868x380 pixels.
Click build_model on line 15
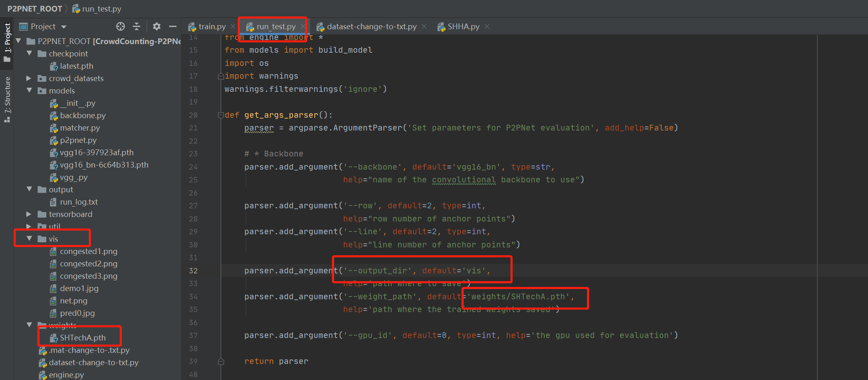tap(346, 50)
